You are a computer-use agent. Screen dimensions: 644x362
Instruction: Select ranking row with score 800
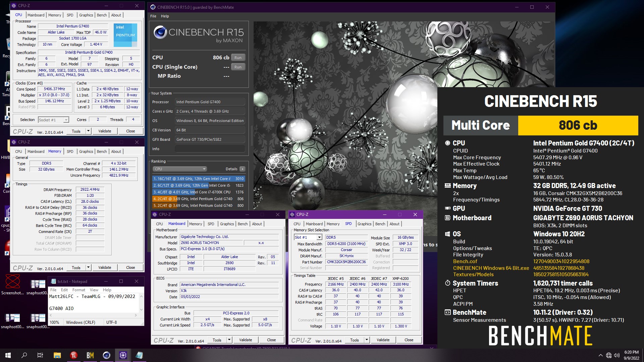click(199, 205)
